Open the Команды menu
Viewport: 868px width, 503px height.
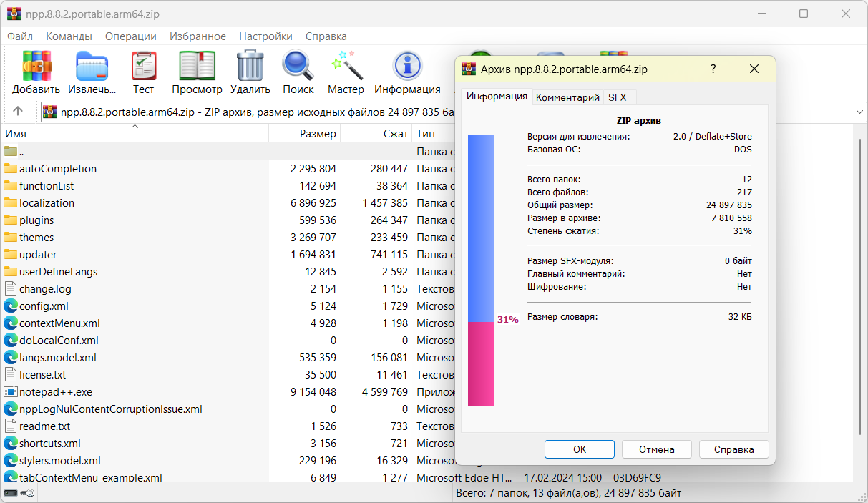point(69,36)
